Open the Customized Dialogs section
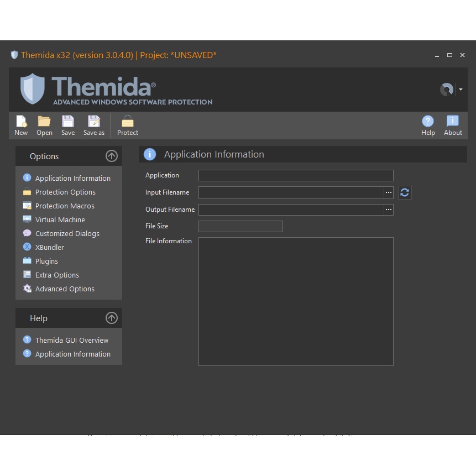 pyautogui.click(x=67, y=233)
